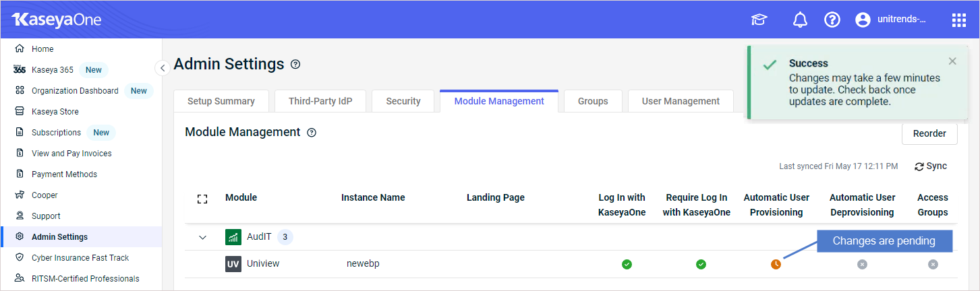This screenshot has width=980, height=291.
Task: Toggle Access Groups for Uniview
Action: pyautogui.click(x=933, y=264)
